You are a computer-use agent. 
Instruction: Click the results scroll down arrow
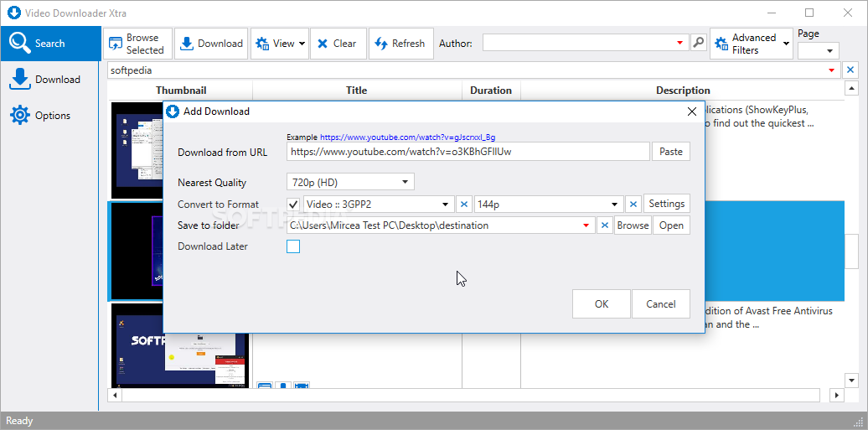851,380
